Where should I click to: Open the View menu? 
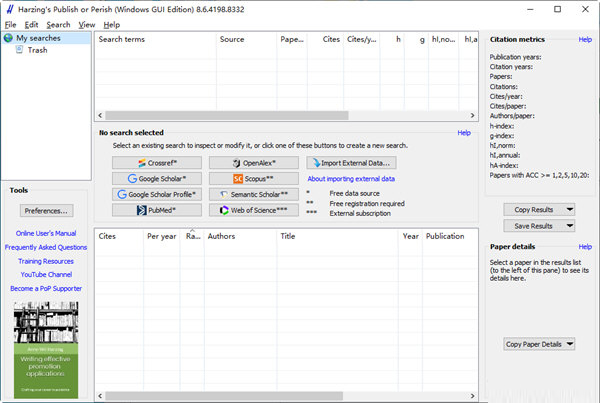coord(87,24)
